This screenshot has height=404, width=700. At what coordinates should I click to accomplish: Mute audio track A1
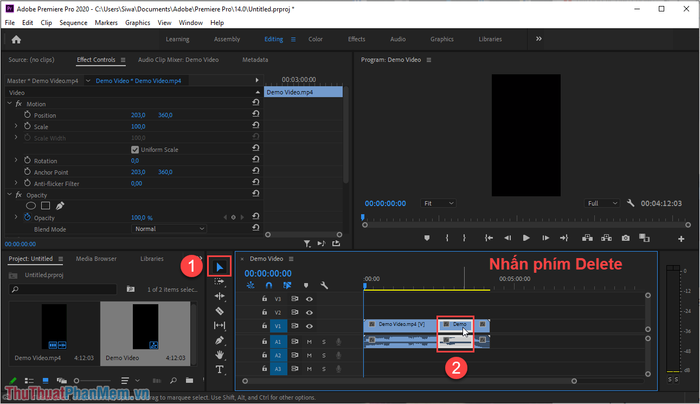(x=309, y=342)
